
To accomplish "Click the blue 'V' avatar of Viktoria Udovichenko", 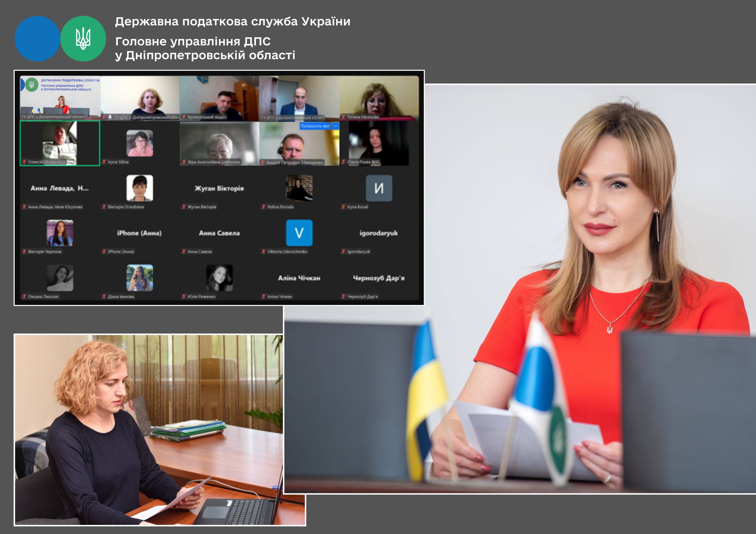I will point(299,233).
